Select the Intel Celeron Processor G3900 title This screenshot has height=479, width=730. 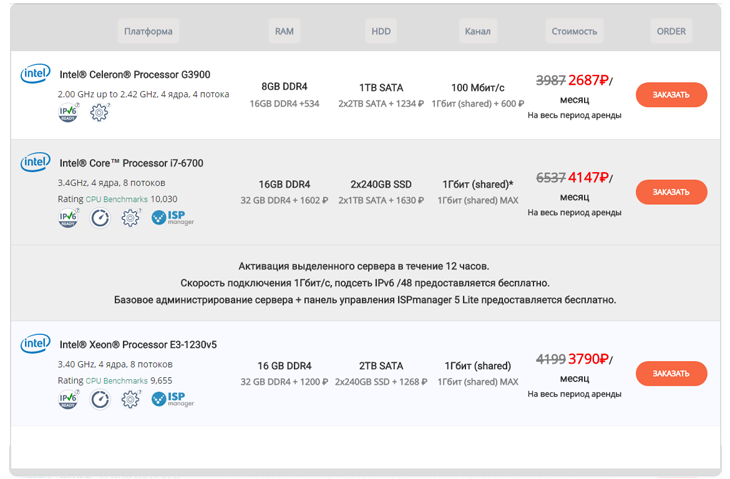pos(135,74)
